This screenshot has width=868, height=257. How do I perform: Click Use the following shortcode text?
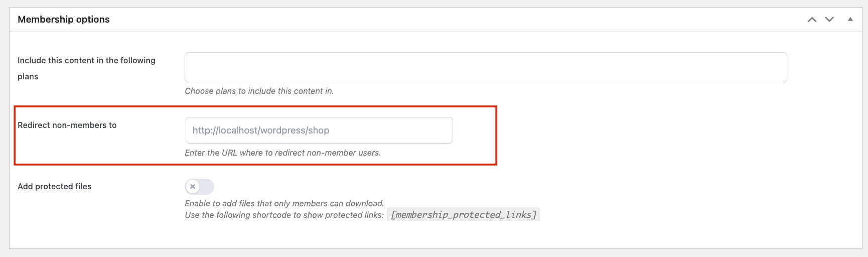click(x=284, y=215)
